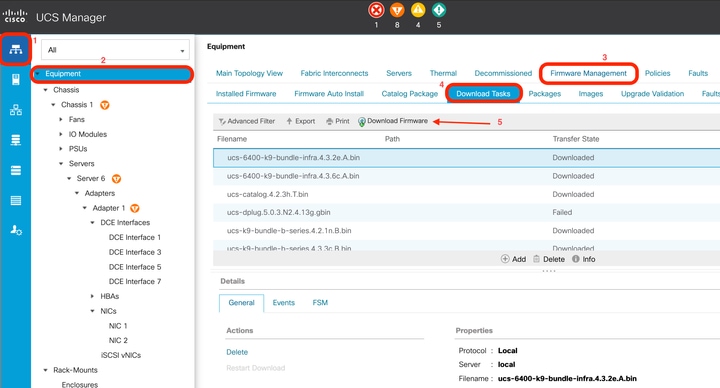The height and width of the screenshot is (388, 720).
Task: Select iSCSI vNICs in the tree
Action: click(121, 355)
